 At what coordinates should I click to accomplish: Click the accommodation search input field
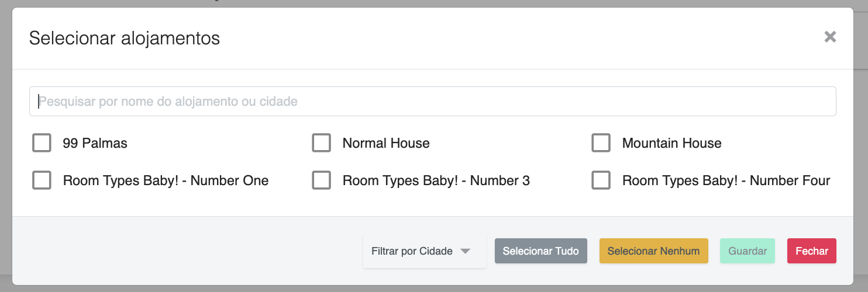[x=432, y=102]
